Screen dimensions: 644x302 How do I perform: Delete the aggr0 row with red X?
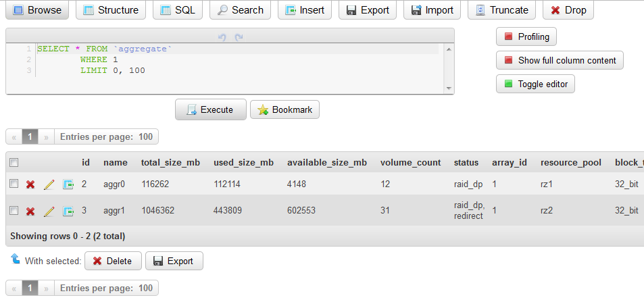[x=30, y=184]
